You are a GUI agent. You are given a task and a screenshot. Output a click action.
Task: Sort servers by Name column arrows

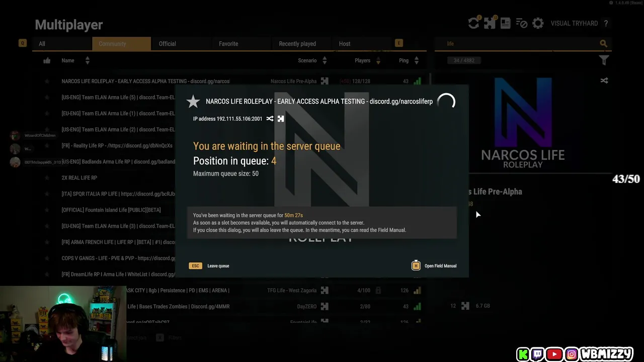point(87,60)
